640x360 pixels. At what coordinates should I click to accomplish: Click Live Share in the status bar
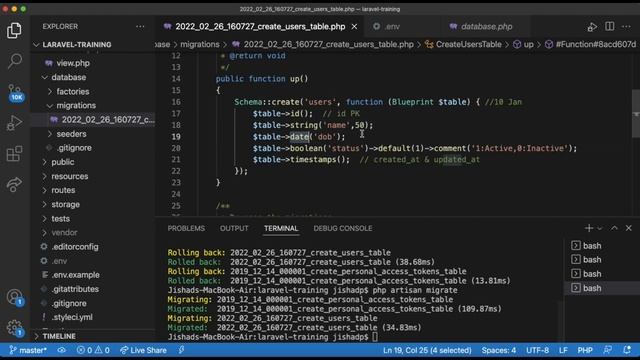coord(143,350)
